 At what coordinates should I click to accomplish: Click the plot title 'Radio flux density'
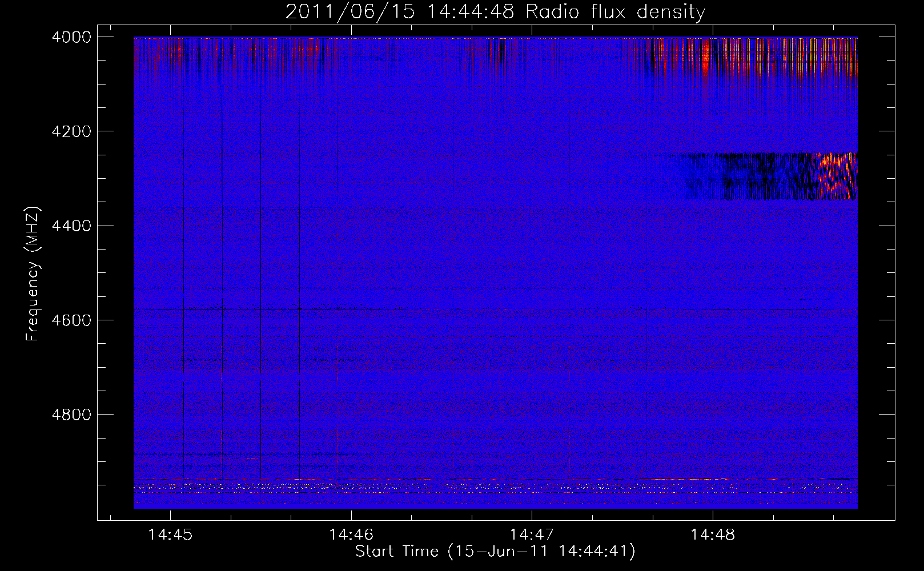point(615,11)
